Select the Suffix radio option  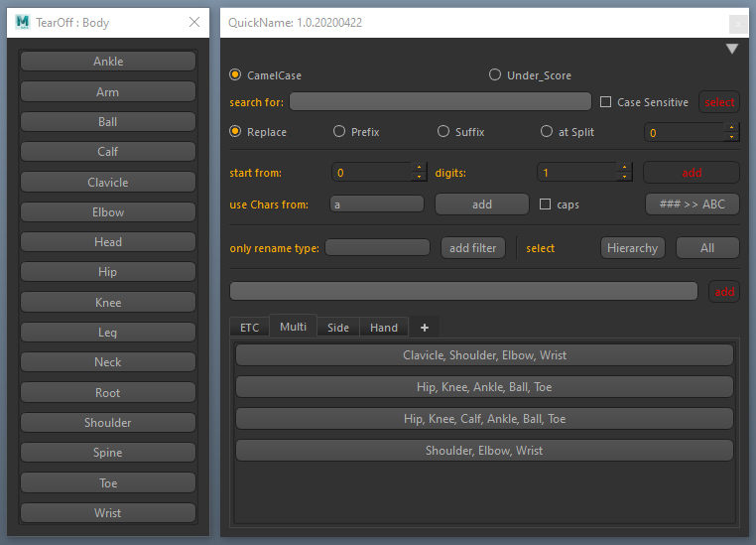click(x=443, y=132)
